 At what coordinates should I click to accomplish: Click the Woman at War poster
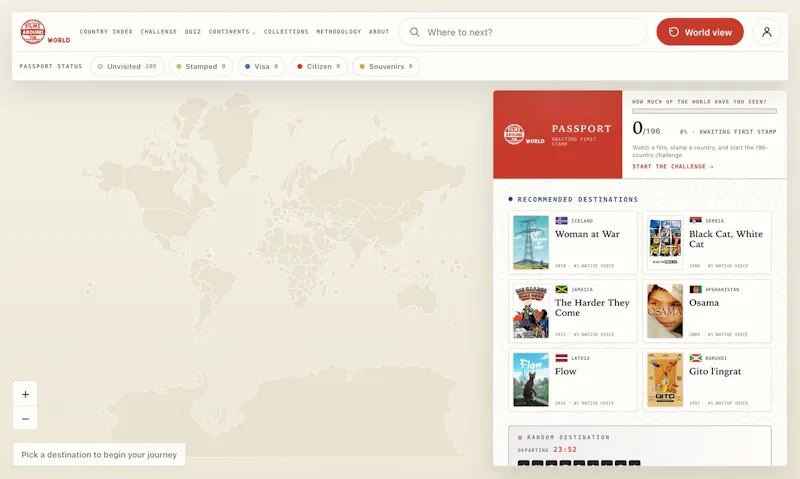coord(531,242)
